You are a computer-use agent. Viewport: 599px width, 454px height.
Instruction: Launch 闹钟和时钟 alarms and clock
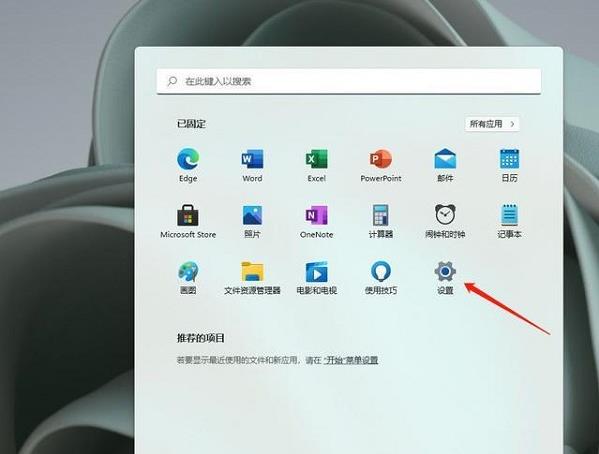coord(445,221)
